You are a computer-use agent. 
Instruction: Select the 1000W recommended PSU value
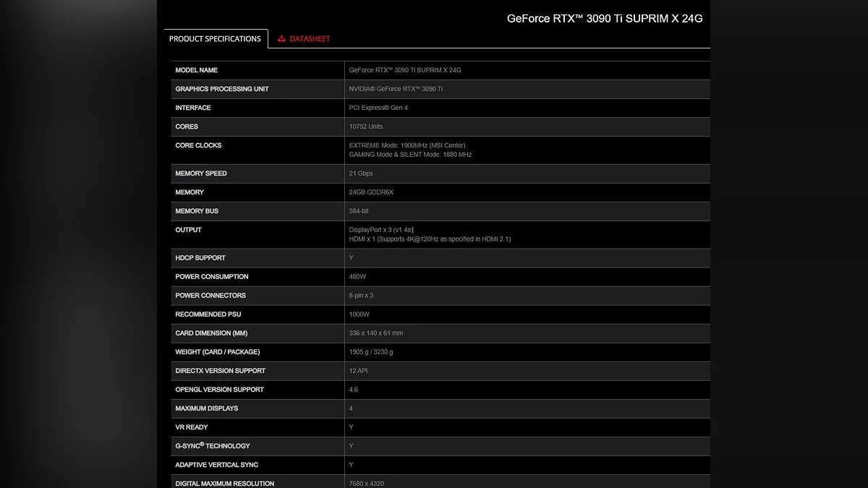click(359, 314)
